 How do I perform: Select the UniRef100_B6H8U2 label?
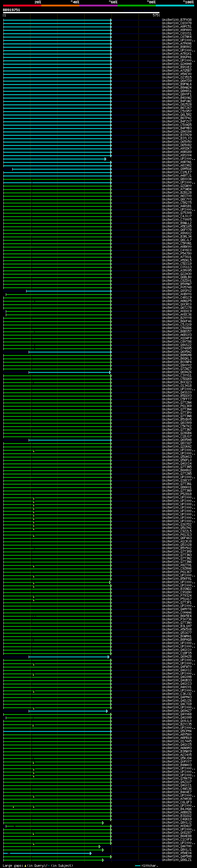pyautogui.click(x=177, y=470)
